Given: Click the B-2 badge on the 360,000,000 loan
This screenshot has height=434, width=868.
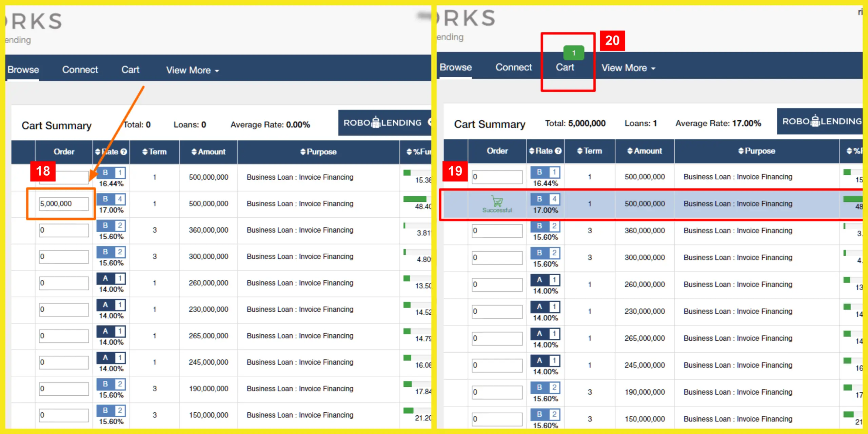Looking at the screenshot, I should (x=111, y=225).
